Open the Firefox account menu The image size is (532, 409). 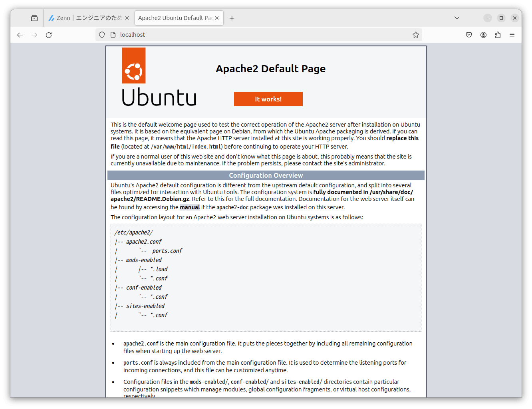(483, 35)
